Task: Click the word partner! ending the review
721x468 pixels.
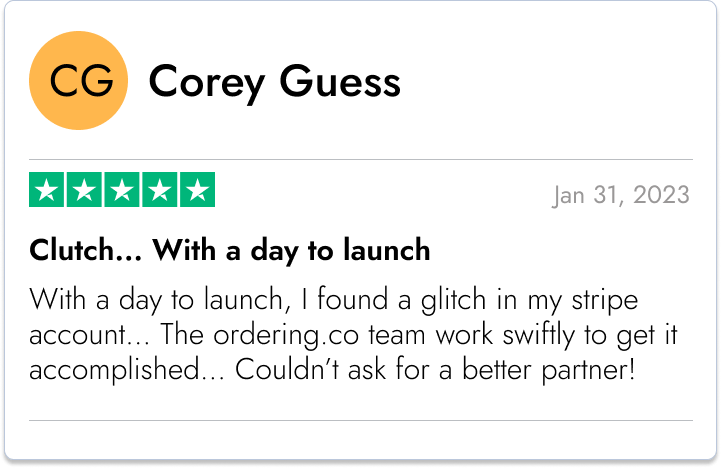Action: point(588,371)
